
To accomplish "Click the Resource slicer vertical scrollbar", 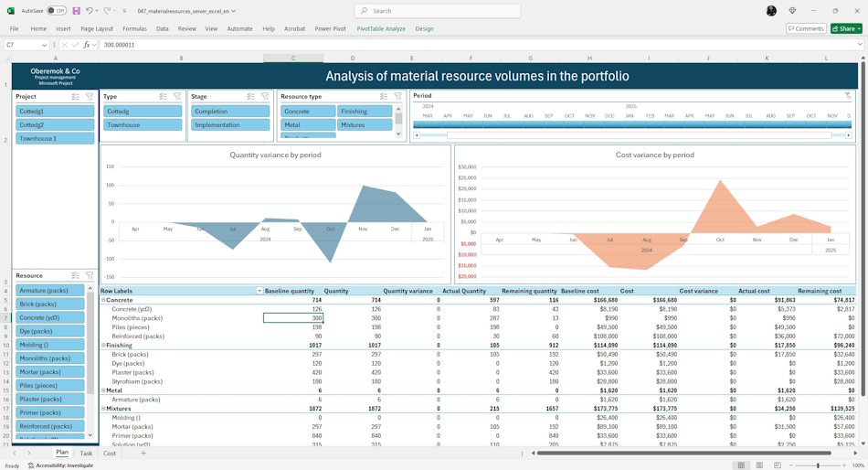I will [90, 344].
